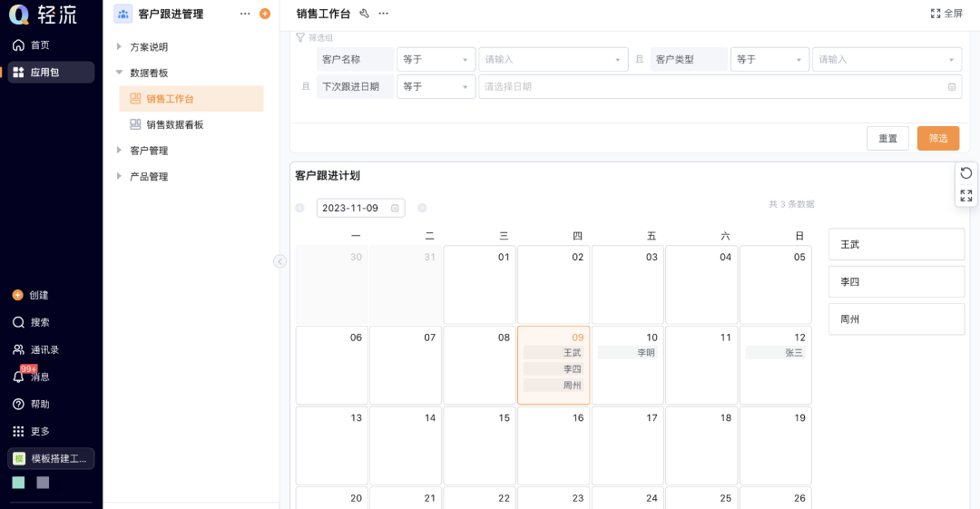Open the three-dot menu next to 客户跟进管理
980x509 pixels.
pyautogui.click(x=245, y=14)
